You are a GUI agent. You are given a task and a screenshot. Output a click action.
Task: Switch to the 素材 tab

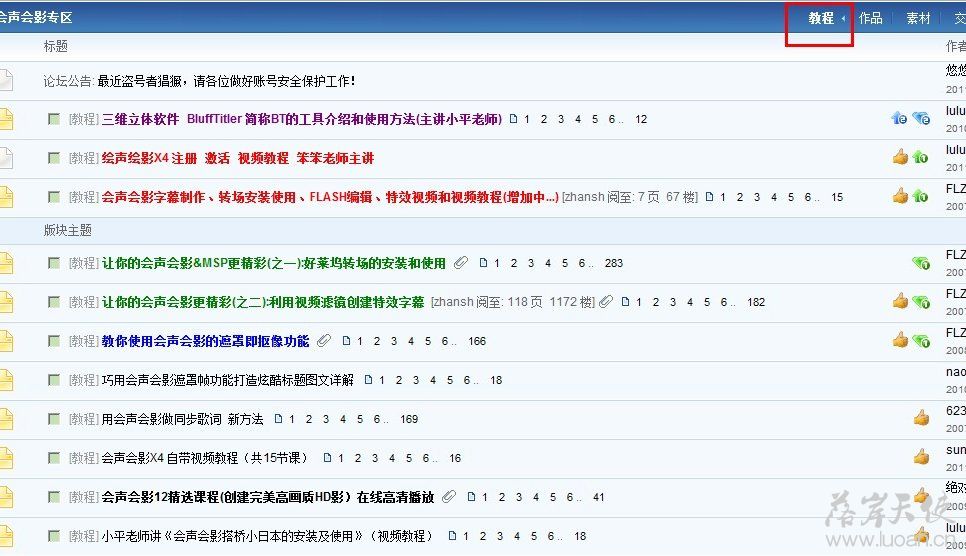click(918, 18)
